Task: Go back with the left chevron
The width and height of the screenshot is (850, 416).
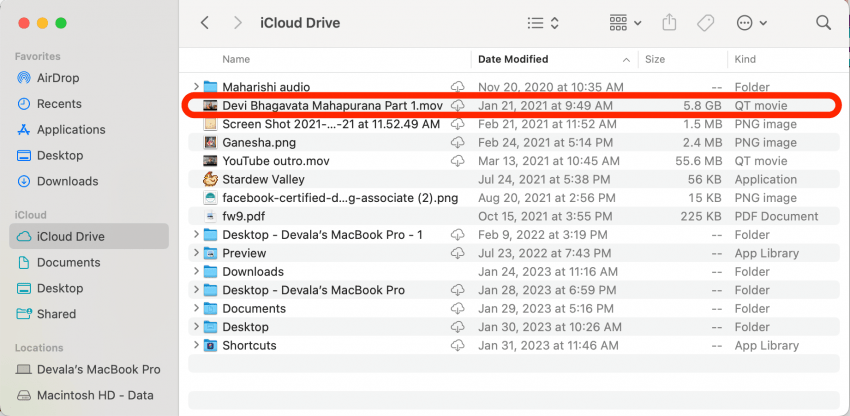Action: tap(205, 22)
